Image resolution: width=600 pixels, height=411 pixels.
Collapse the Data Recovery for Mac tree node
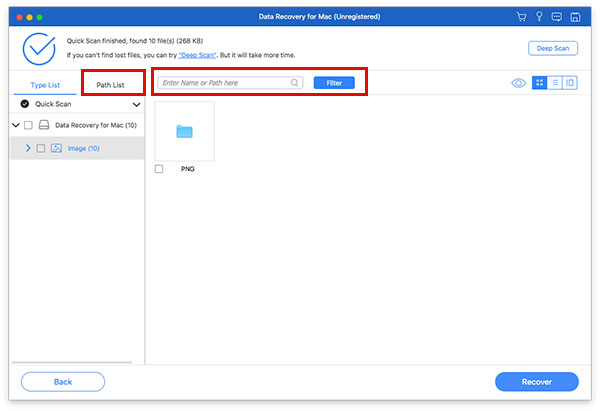16,125
